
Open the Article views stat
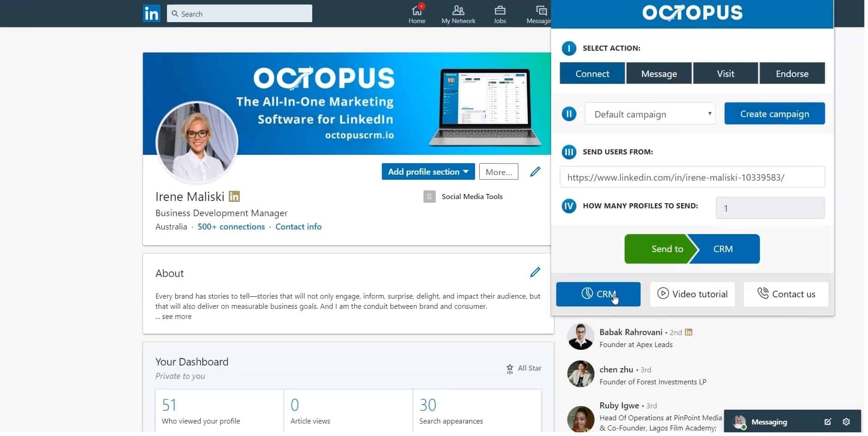pyautogui.click(x=348, y=412)
